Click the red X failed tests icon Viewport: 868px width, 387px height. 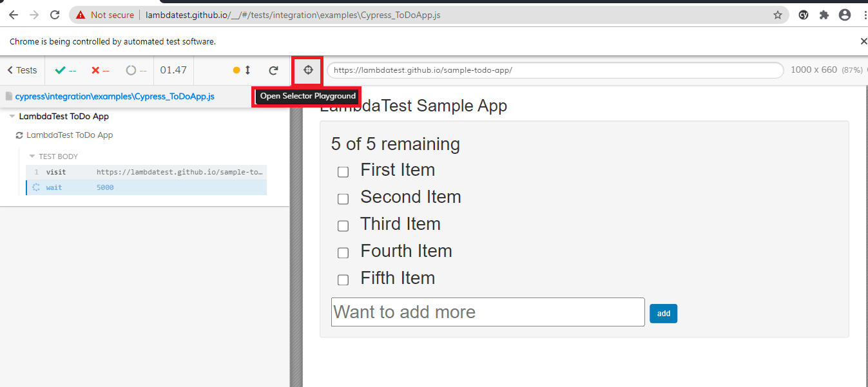point(97,70)
